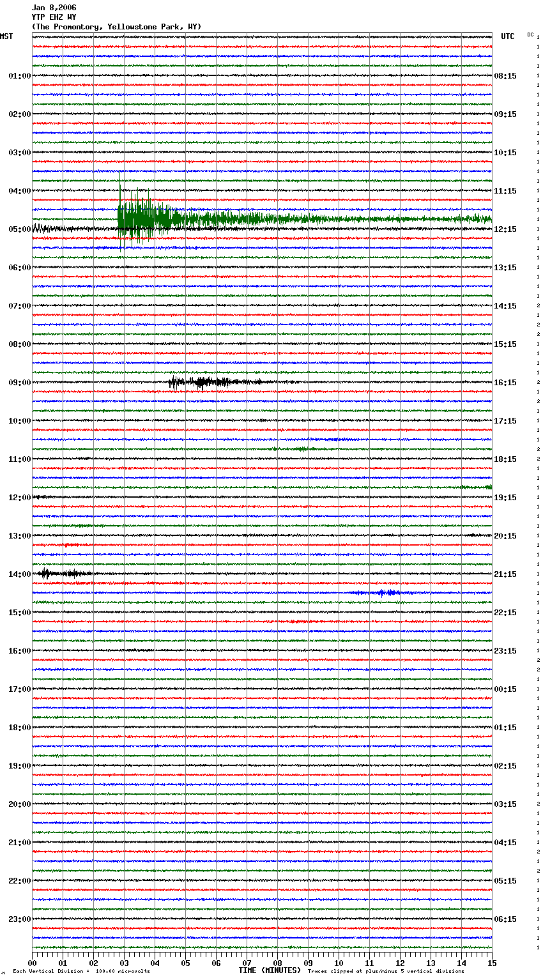The image size is (543, 980).
Task: Click the '12:15' UTC time label
Action: pos(505,229)
